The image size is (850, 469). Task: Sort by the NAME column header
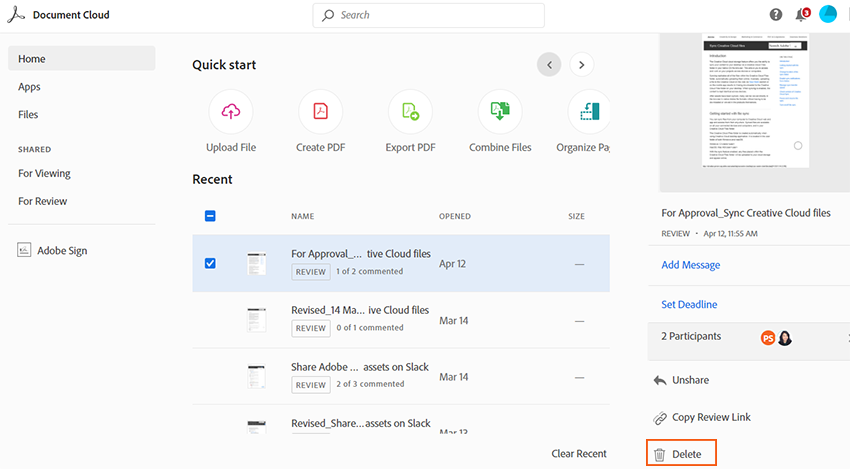(x=302, y=216)
